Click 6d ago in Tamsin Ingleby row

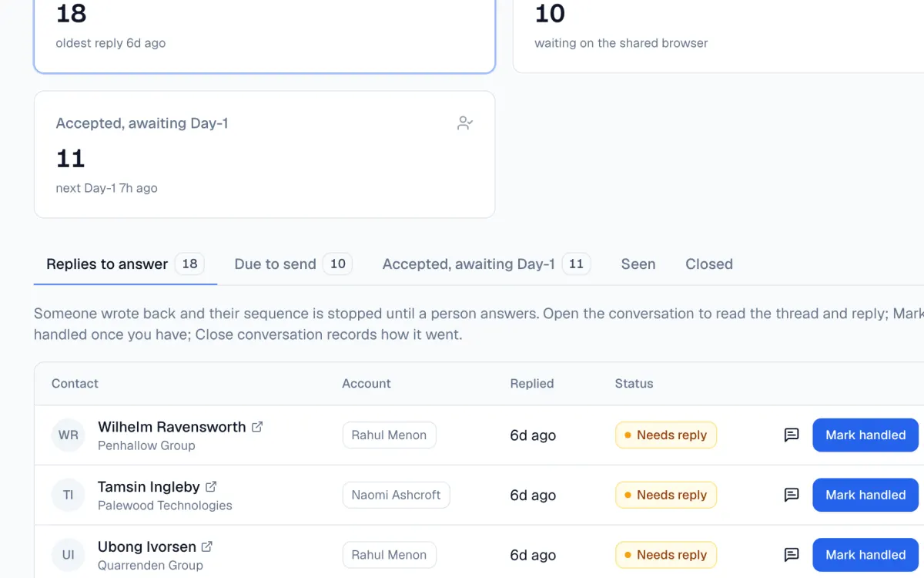pos(533,496)
